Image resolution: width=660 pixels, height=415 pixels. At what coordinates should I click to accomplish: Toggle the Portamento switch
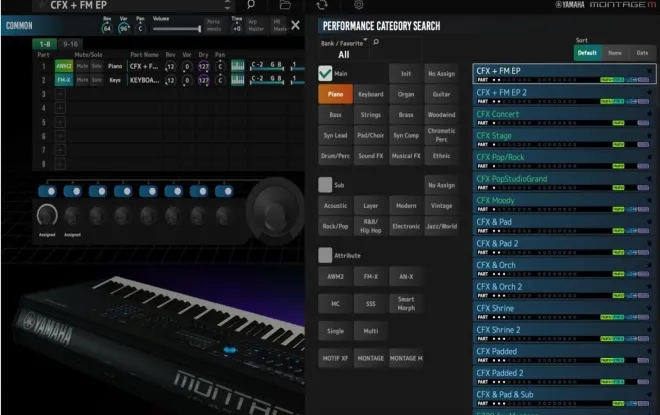point(214,25)
